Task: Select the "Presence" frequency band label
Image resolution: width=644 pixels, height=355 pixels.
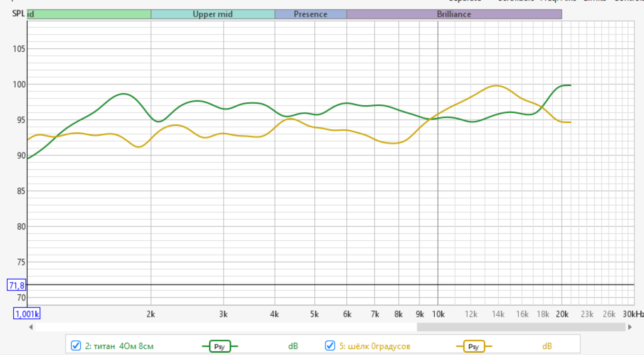Action: click(310, 14)
